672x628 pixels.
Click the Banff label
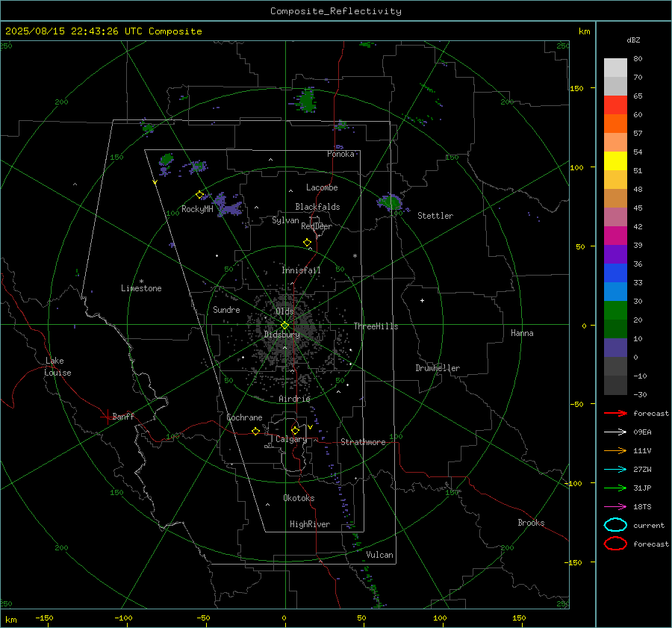coord(123,416)
